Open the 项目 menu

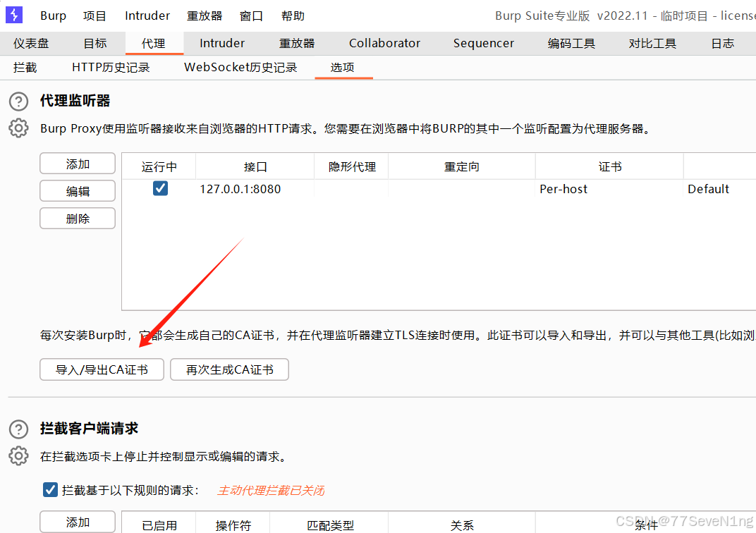coord(94,16)
